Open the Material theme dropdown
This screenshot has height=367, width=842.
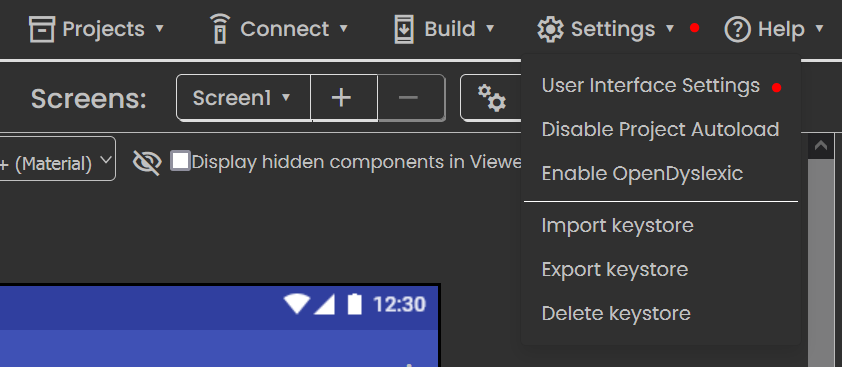pyautogui.click(x=57, y=159)
